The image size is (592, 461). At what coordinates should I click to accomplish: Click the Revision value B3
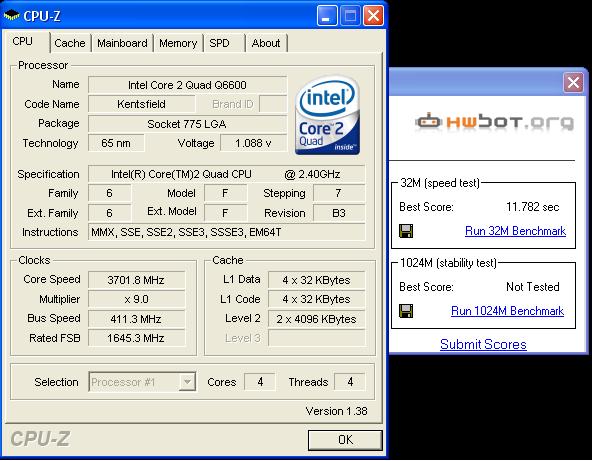(339, 213)
